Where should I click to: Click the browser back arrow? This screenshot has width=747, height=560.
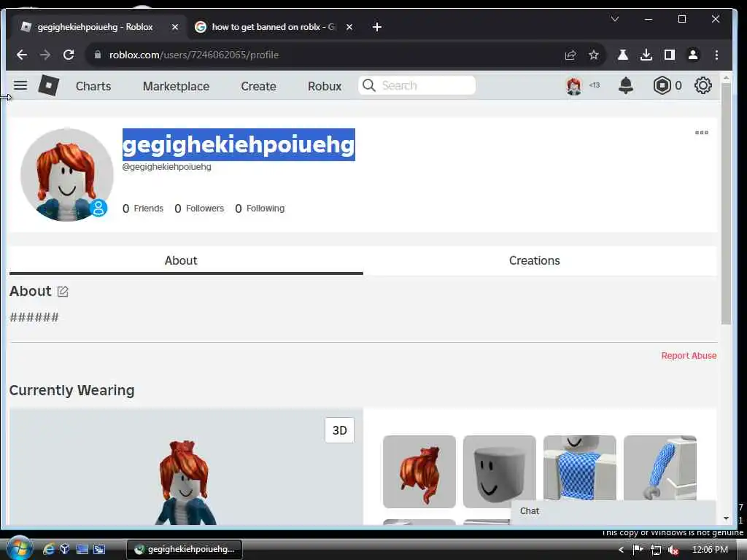[22, 55]
